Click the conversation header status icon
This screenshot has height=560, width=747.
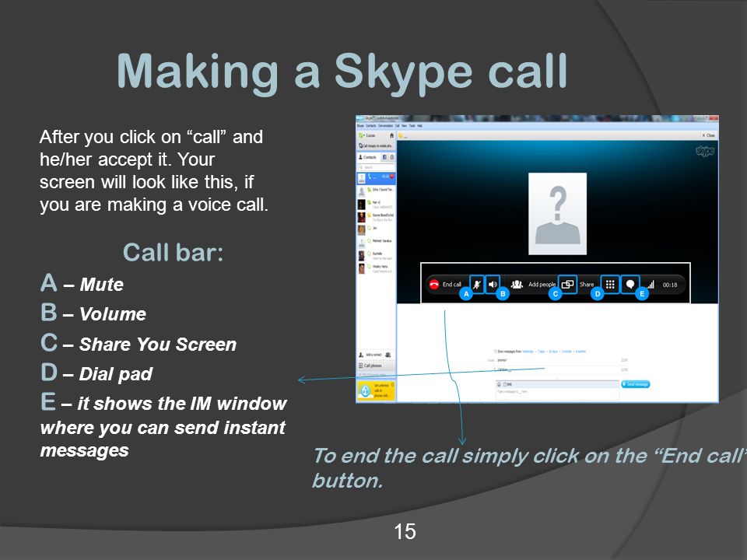coord(401,135)
